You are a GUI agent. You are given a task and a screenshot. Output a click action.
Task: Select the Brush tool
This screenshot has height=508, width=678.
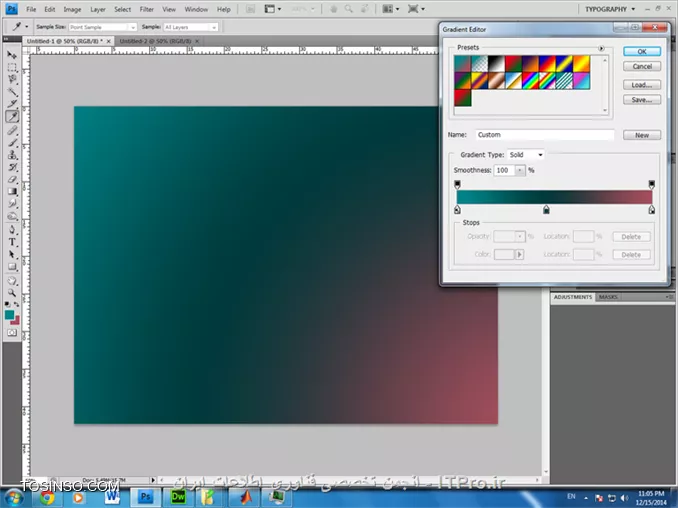coord(12,142)
